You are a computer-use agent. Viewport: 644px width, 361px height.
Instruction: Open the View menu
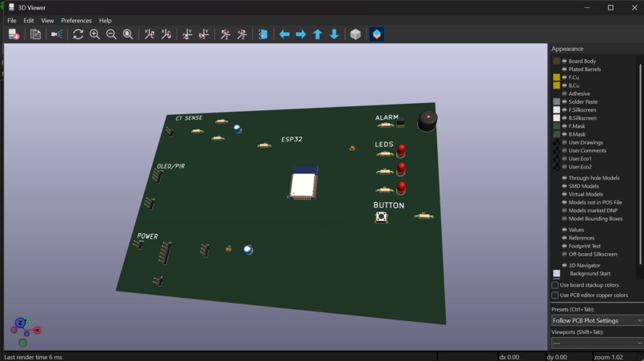pos(47,20)
